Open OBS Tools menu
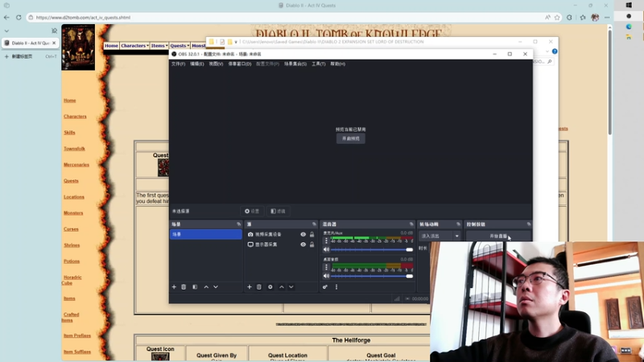 pos(318,64)
